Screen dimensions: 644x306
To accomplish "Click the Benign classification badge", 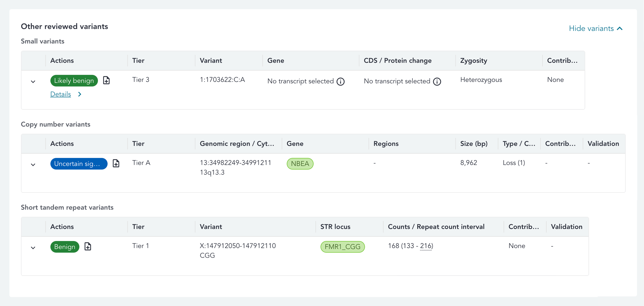I will click(64, 247).
